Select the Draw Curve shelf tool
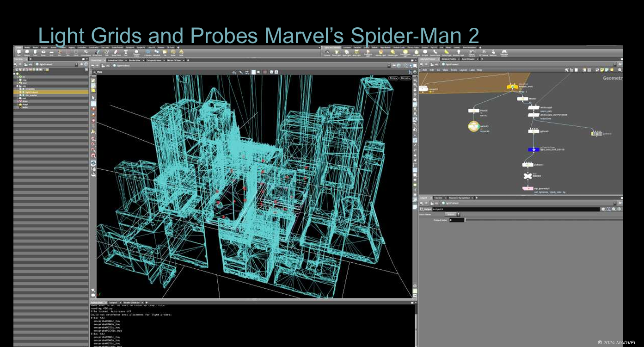This screenshot has width=644, height=347. point(97,52)
